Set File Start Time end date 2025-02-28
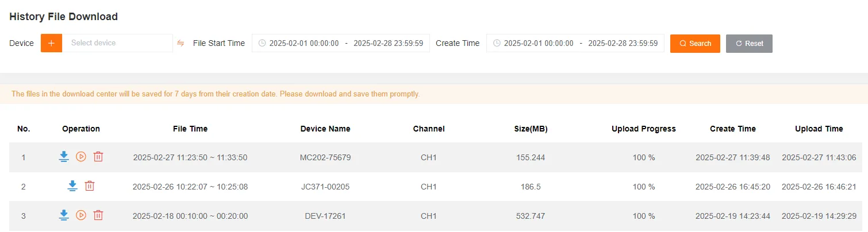 [388, 43]
